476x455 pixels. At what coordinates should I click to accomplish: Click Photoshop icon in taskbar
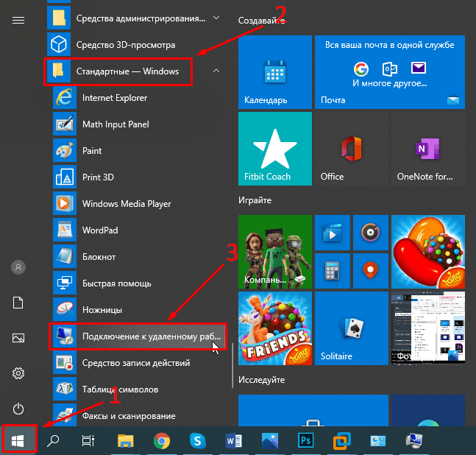pos(305,440)
